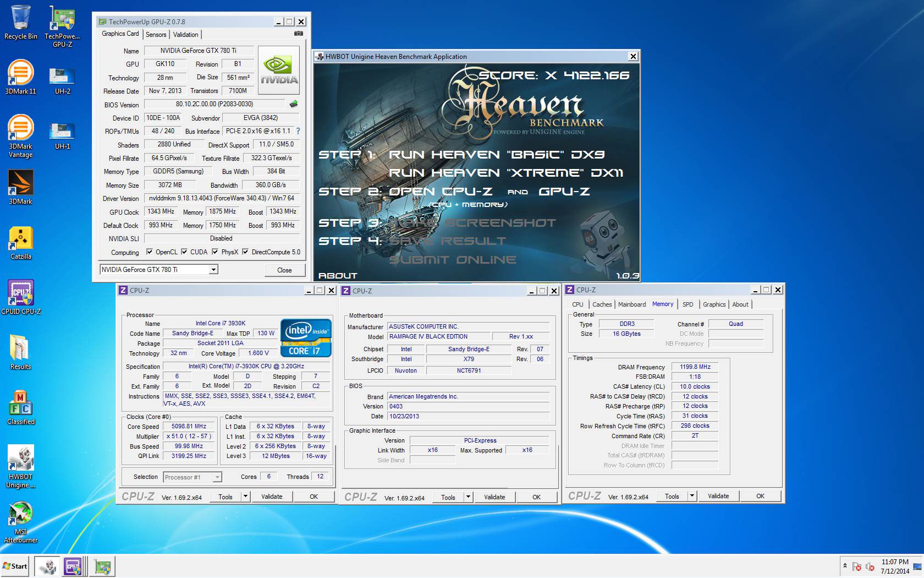The width and height of the screenshot is (924, 578).
Task: Click Submit Online in Heaven app
Action: point(453,260)
